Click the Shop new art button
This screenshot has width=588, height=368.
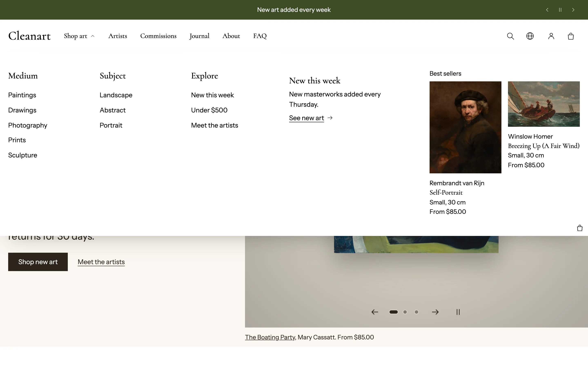(38, 262)
